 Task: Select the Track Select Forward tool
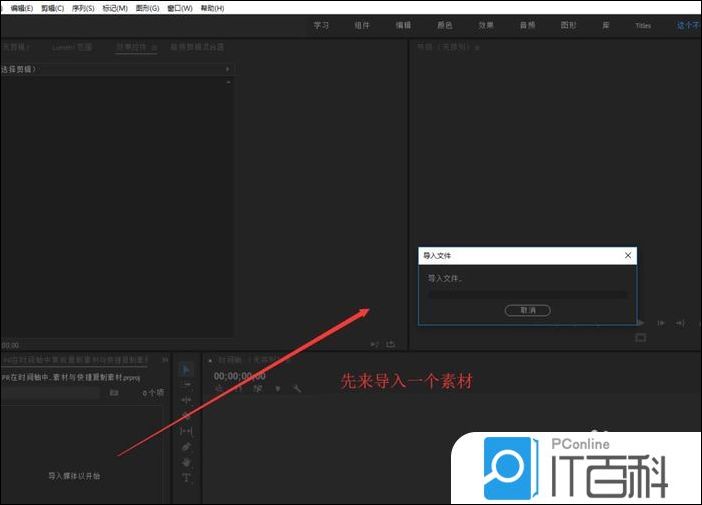187,385
